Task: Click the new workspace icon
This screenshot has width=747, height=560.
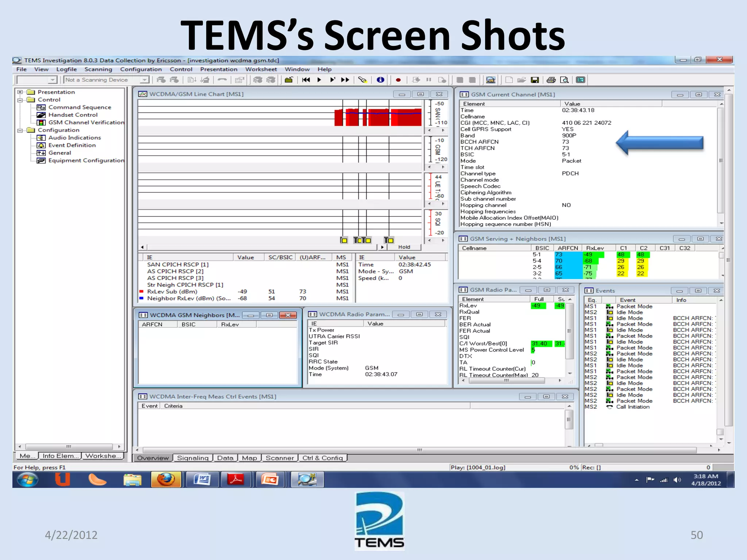Action: pos(509,80)
